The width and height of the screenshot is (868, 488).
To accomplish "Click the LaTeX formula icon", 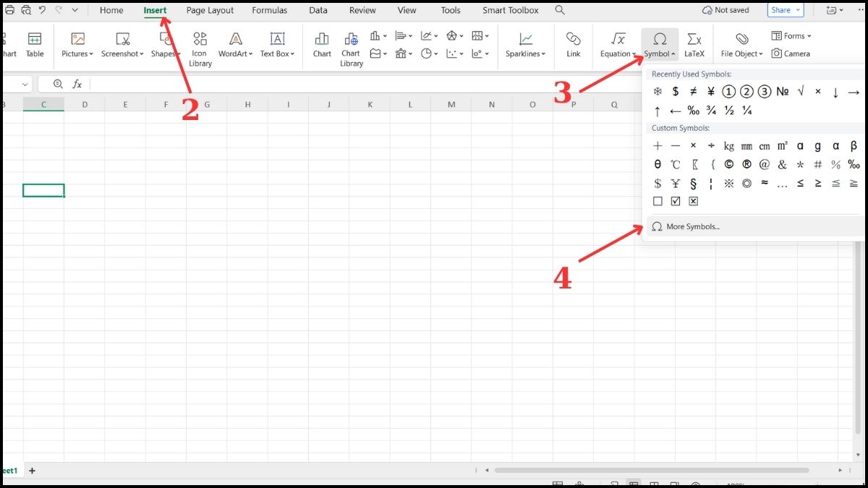I will [694, 43].
